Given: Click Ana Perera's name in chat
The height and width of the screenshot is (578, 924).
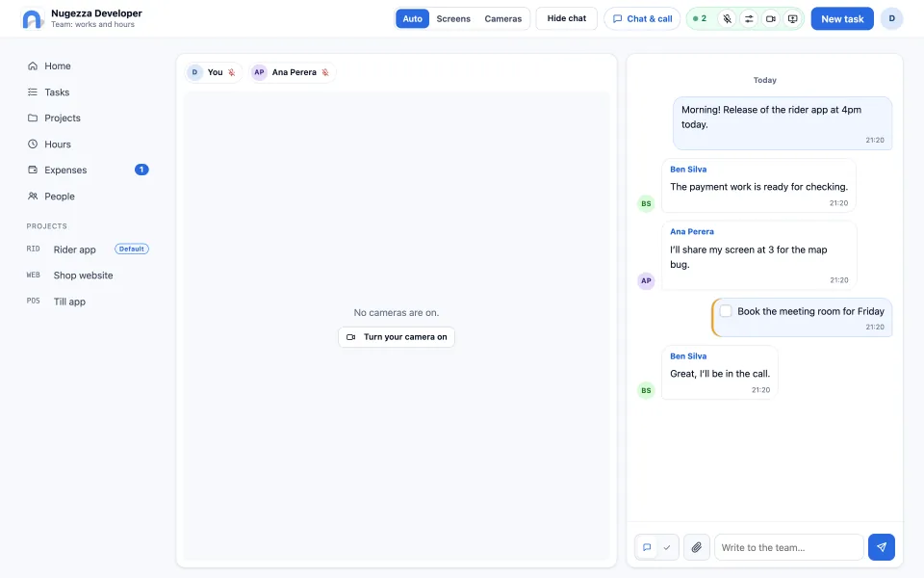Looking at the screenshot, I should 692,232.
